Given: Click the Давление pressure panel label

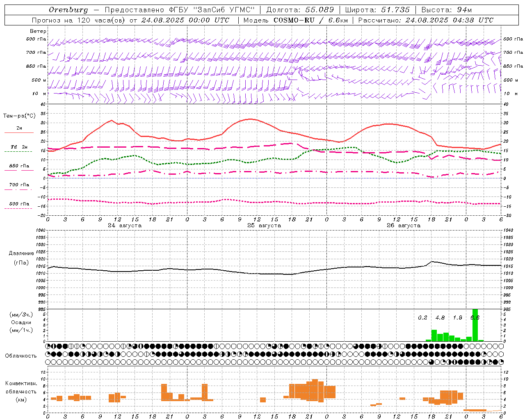Looking at the screenshot, I should [x=21, y=253].
